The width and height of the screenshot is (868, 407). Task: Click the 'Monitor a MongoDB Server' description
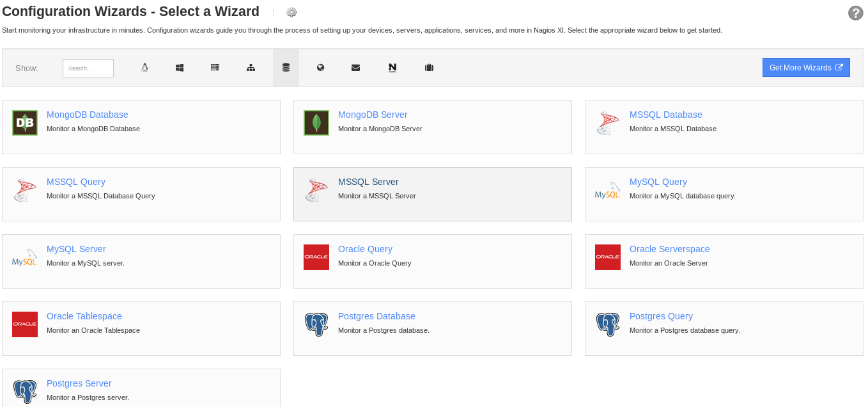[x=380, y=129]
